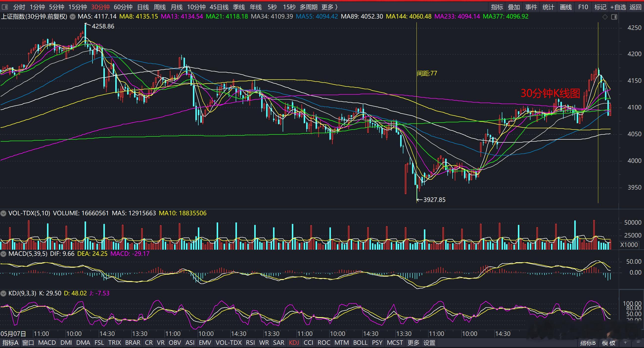The image size is (644, 348).
Task: Select the CCI indicator
Action: [308, 343]
